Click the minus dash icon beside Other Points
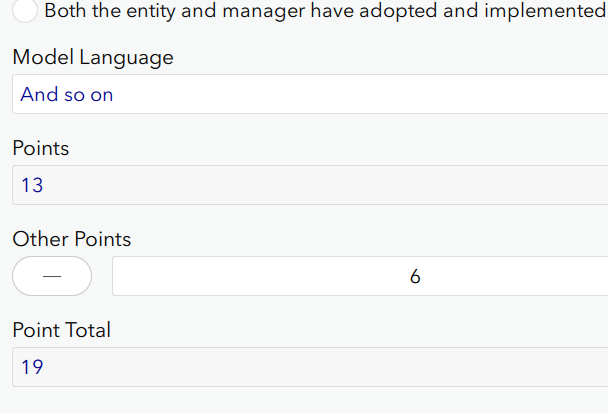The height and width of the screenshot is (414, 608). click(52, 277)
